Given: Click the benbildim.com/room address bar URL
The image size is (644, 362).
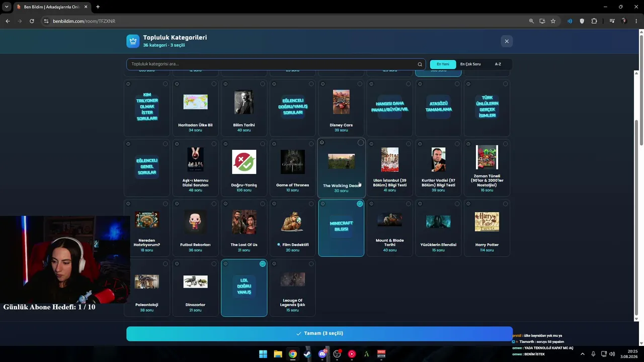Looking at the screenshot, I should coord(84,21).
